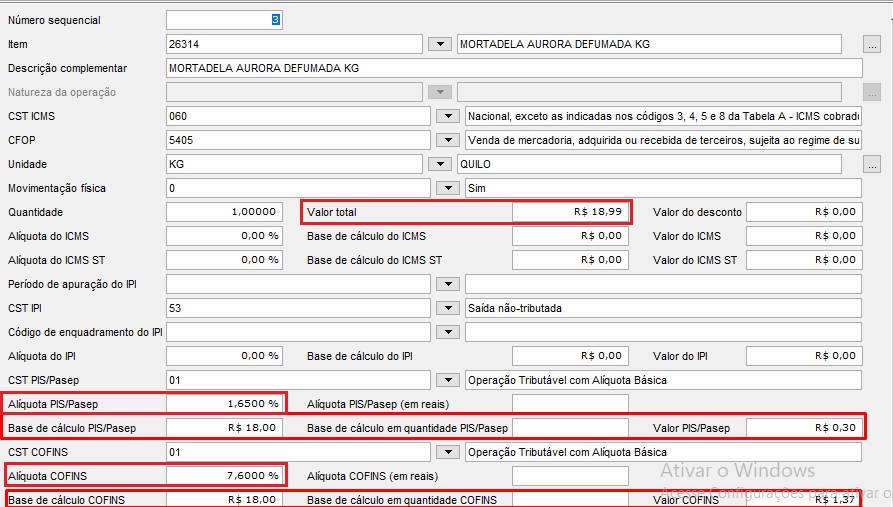Image resolution: width=893 pixels, height=507 pixels.
Task: Select the Alíquota COFINS percentage field
Action: click(x=223, y=476)
